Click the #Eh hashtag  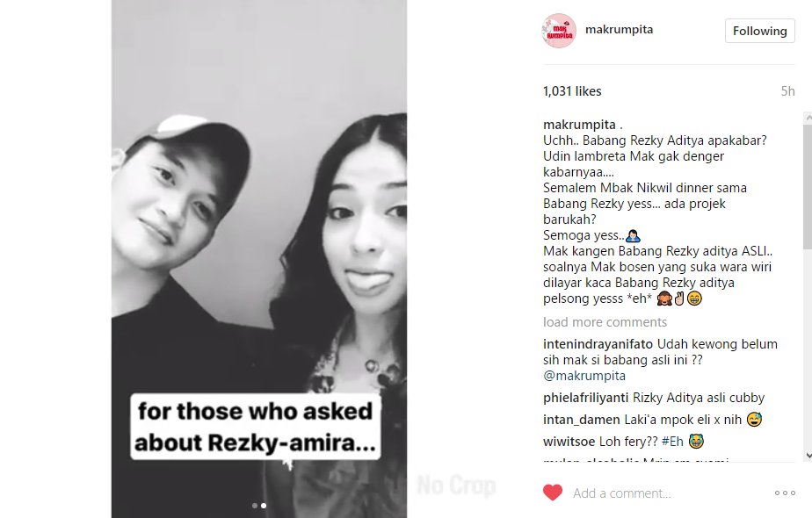[x=672, y=442]
